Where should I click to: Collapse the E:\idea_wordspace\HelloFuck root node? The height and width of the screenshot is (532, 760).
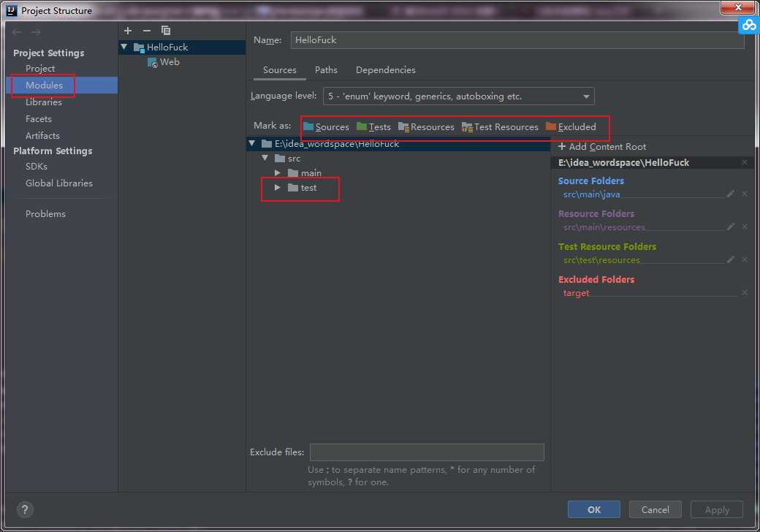pyautogui.click(x=252, y=143)
